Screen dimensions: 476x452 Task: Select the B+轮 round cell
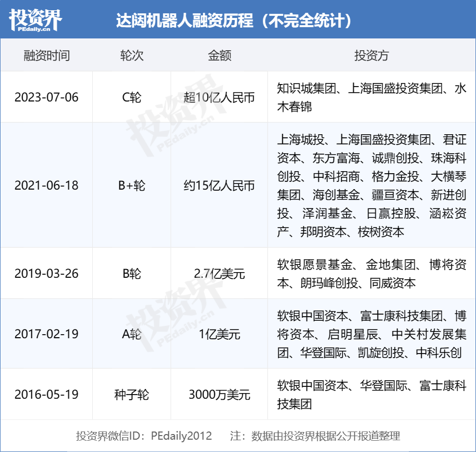pos(132,185)
